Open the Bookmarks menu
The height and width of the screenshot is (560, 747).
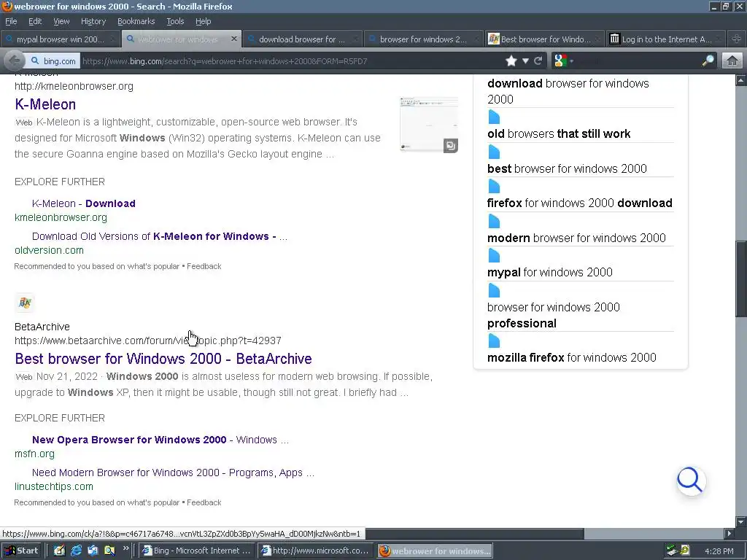point(136,21)
